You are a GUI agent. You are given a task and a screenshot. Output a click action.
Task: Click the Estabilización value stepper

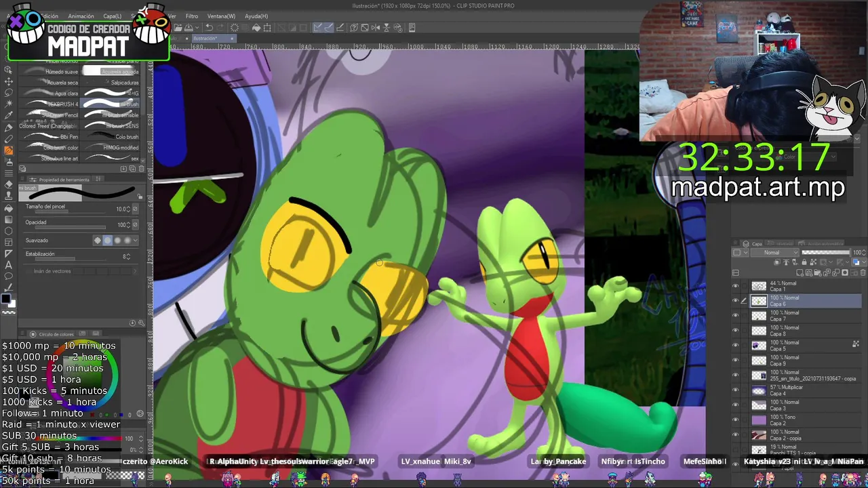[x=128, y=257]
